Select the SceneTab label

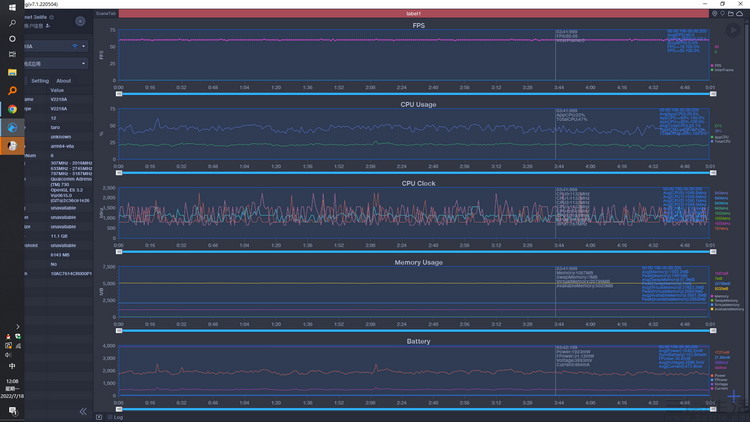(106, 14)
